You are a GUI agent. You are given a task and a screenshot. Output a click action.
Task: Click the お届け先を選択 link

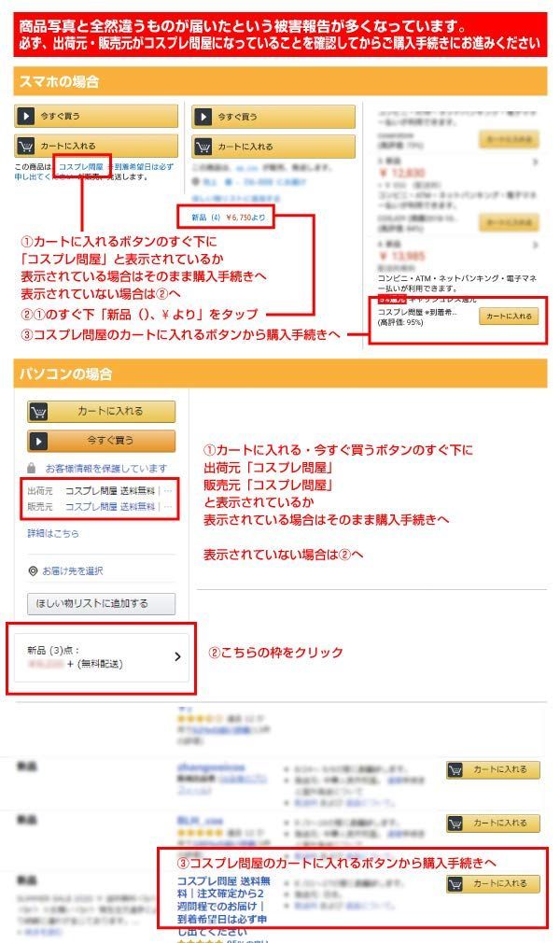[72, 570]
